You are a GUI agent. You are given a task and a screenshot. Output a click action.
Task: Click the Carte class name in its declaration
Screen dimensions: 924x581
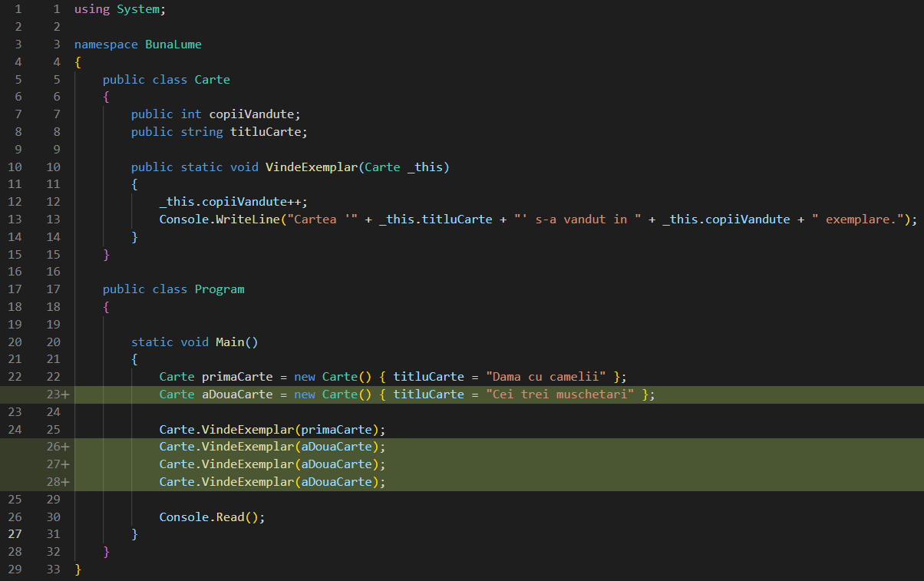(213, 80)
